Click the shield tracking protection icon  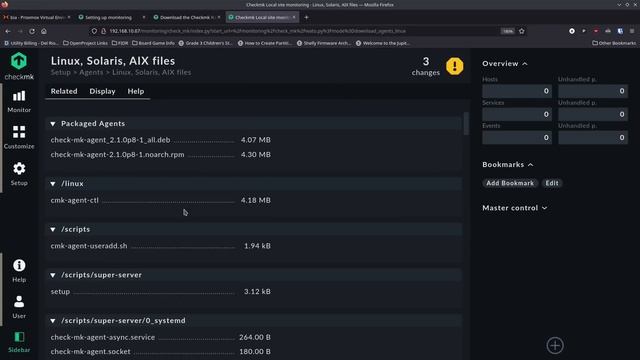point(94,31)
